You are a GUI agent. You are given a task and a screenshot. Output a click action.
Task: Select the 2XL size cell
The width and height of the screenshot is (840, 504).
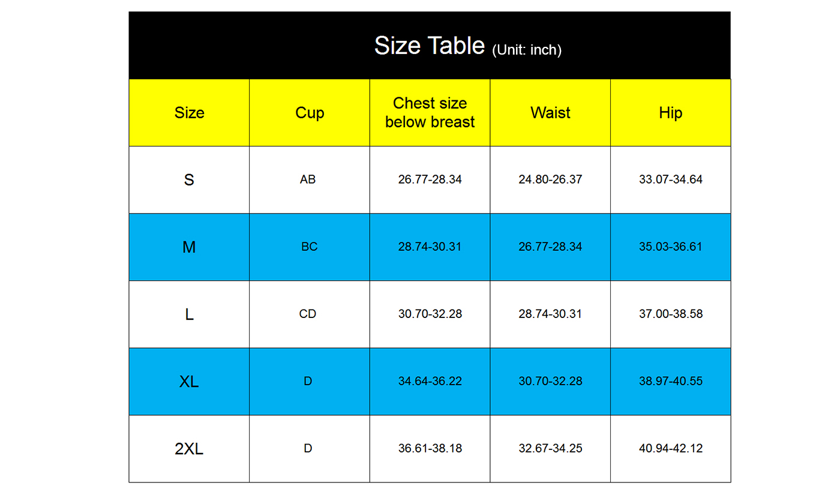coord(189,448)
